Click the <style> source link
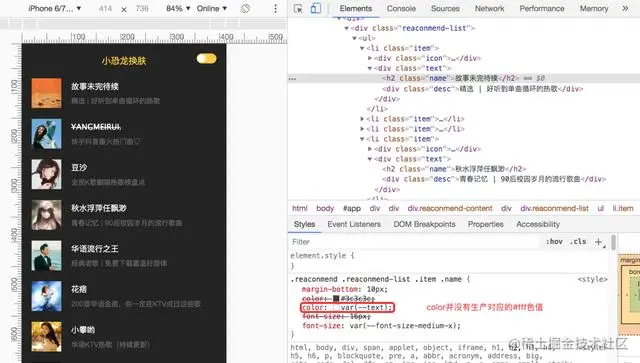Screen dimensions: 640x363 tap(592, 279)
